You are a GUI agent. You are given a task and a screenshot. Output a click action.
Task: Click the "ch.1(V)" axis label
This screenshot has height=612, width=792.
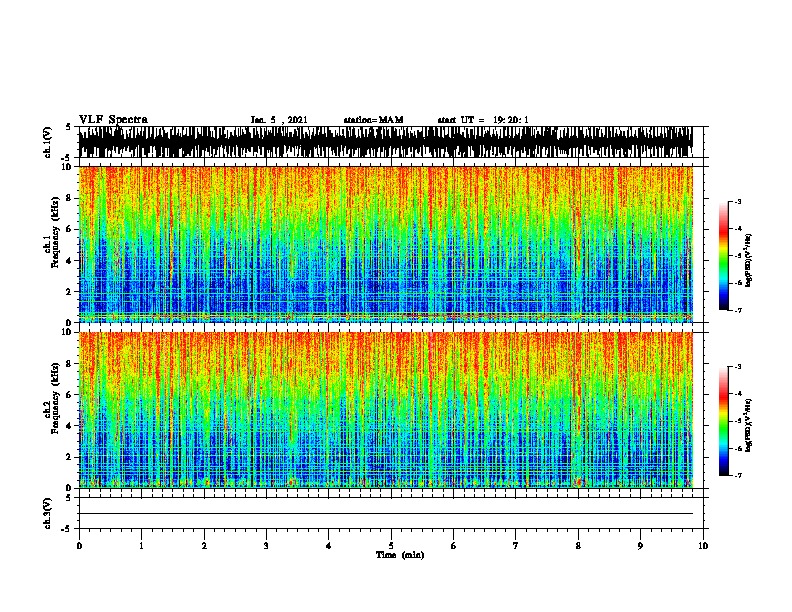point(48,142)
